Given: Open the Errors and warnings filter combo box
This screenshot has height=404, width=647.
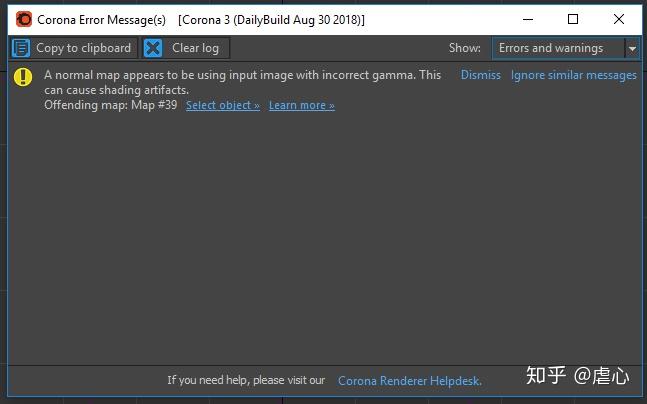Looking at the screenshot, I should (558, 48).
